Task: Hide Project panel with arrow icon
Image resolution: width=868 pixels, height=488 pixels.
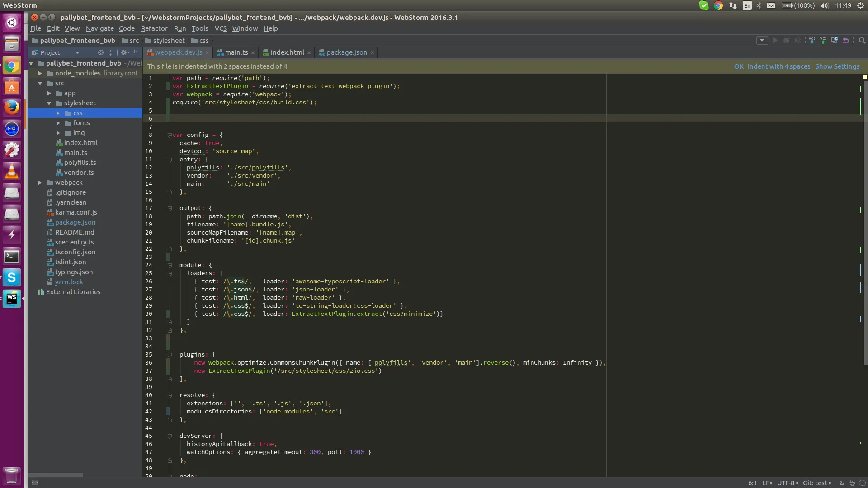Action: (x=136, y=52)
